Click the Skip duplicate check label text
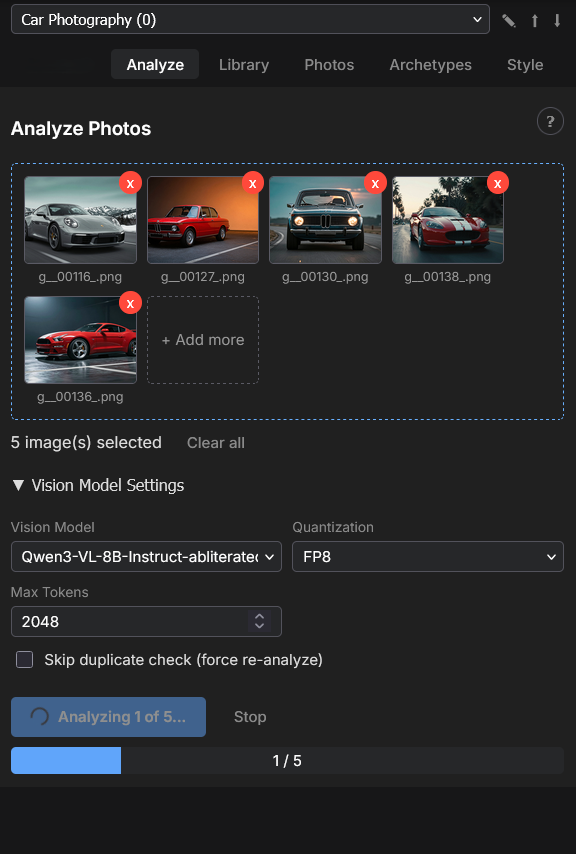576x854 pixels. 183,660
